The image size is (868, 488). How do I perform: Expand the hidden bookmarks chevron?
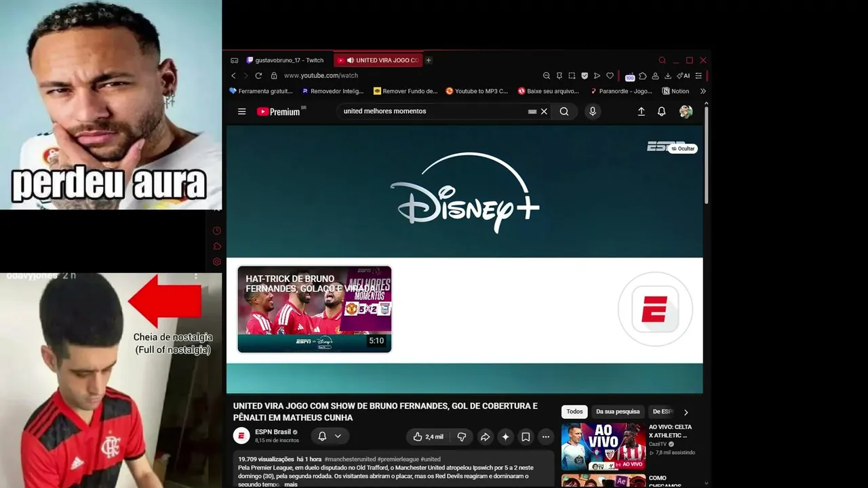(703, 91)
